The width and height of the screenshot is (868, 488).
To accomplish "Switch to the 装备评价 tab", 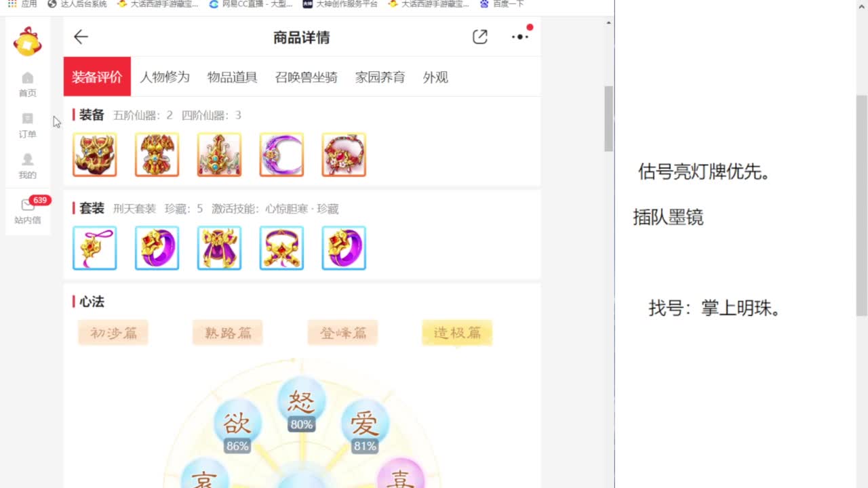I will pyautogui.click(x=97, y=77).
